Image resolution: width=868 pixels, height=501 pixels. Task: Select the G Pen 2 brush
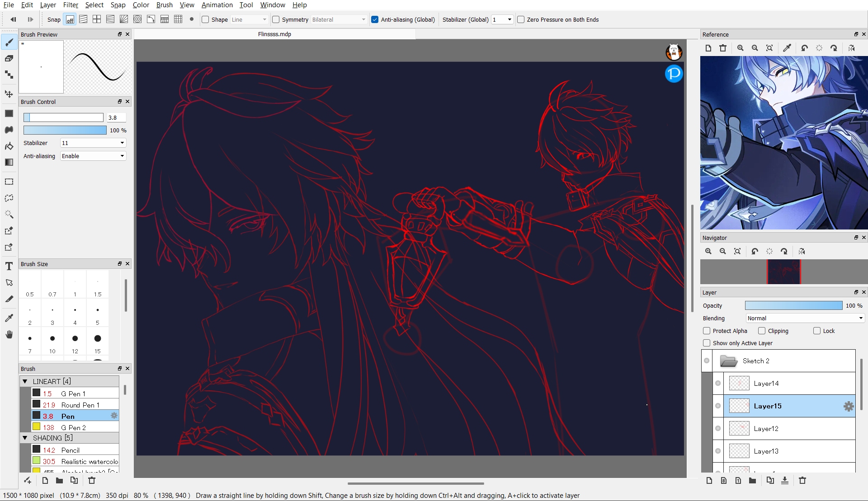74,427
